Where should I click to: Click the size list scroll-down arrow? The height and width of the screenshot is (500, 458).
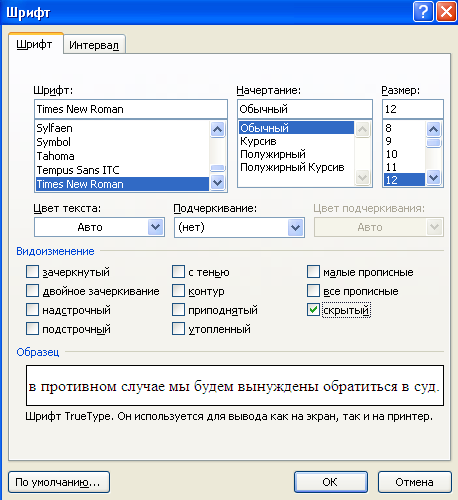(434, 178)
